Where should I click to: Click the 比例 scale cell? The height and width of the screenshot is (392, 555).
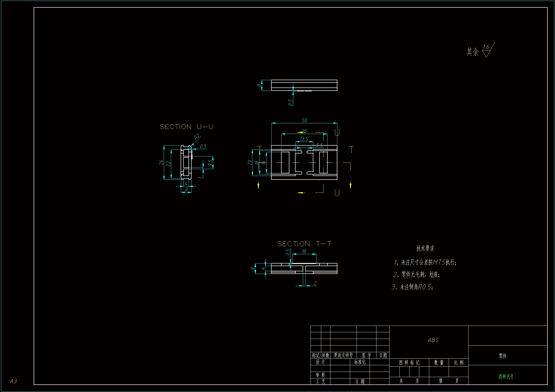click(459, 363)
